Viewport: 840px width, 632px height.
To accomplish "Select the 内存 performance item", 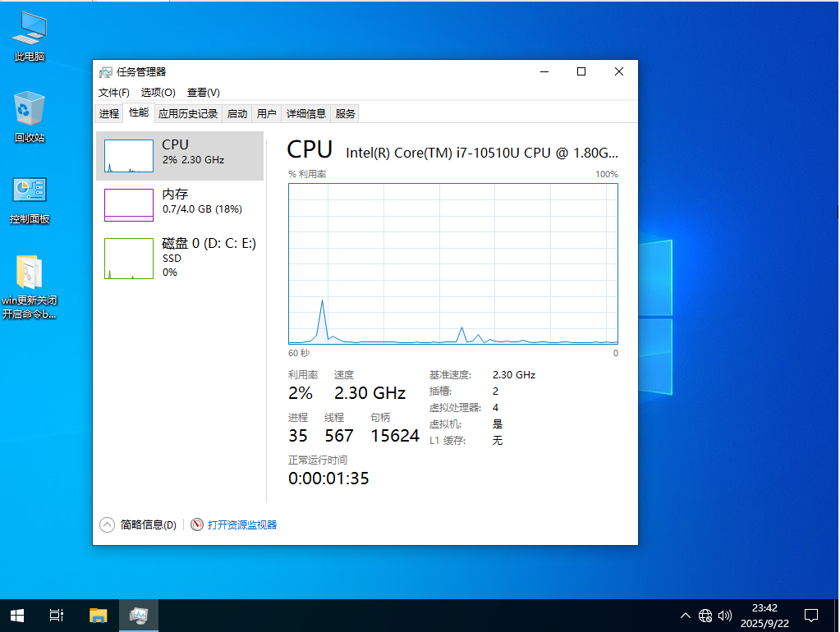I will tap(180, 204).
